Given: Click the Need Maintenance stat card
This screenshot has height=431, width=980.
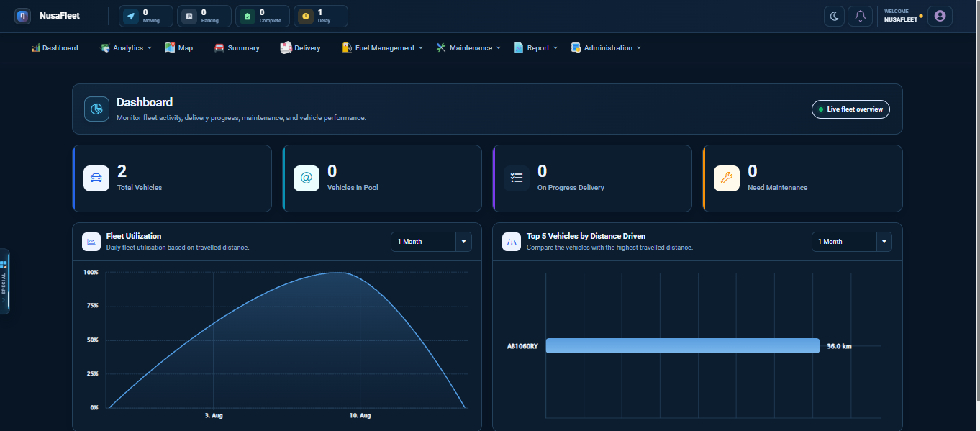Looking at the screenshot, I should pyautogui.click(x=802, y=178).
